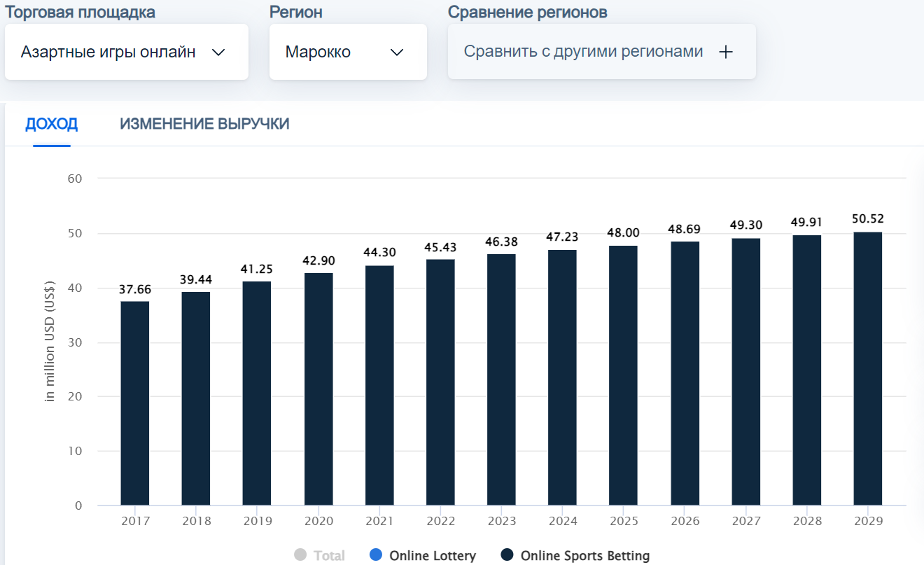Click the 50.52 data label

point(868,219)
